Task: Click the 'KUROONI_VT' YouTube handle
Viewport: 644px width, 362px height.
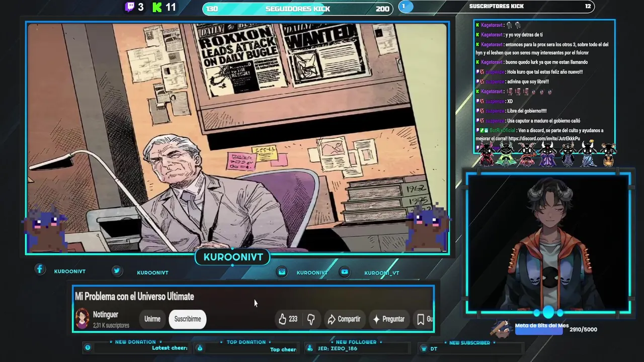Action: point(382,273)
